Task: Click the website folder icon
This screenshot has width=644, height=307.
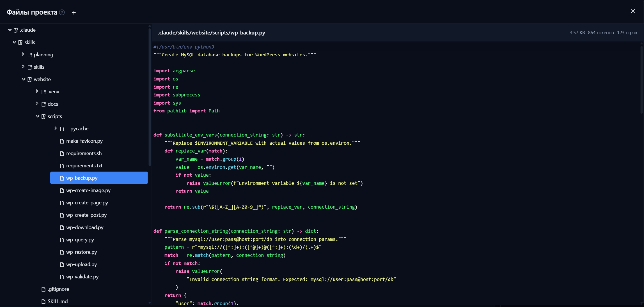Action: coord(29,79)
